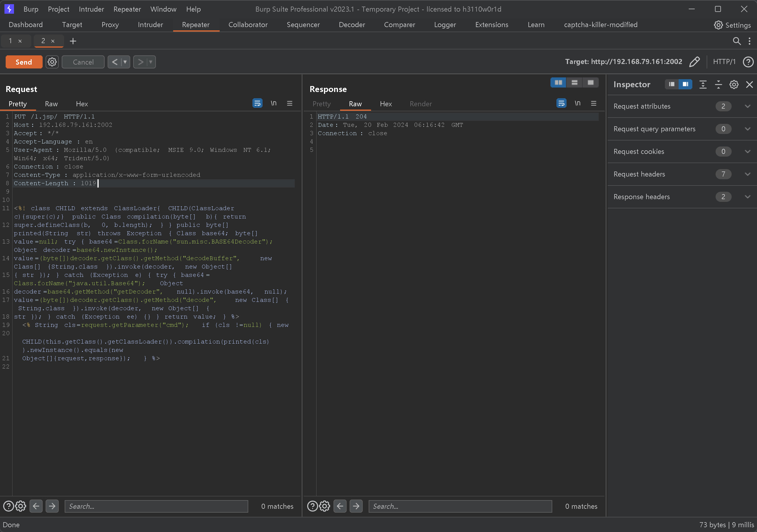Image resolution: width=757 pixels, height=532 pixels.
Task: Edit target with the pencil icon
Action: [694, 62]
